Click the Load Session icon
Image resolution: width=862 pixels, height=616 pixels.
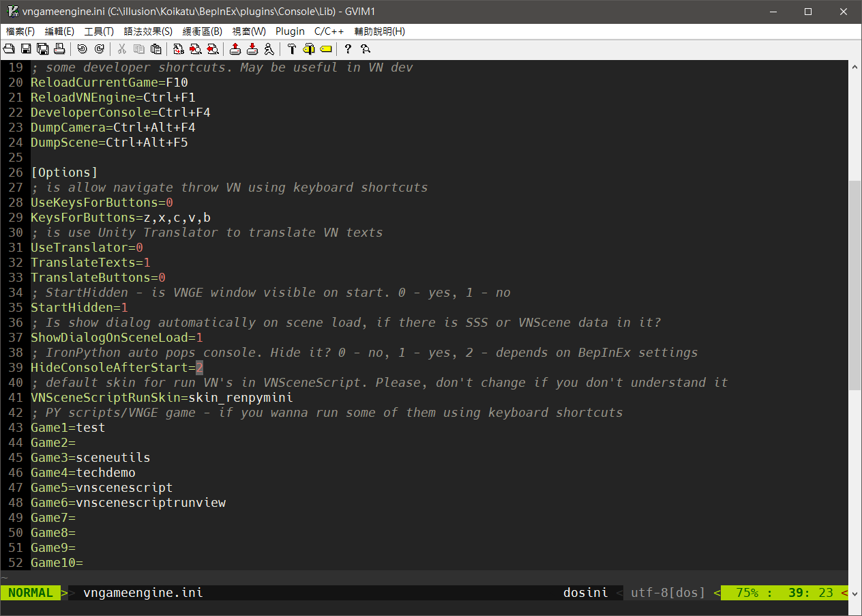[235, 48]
